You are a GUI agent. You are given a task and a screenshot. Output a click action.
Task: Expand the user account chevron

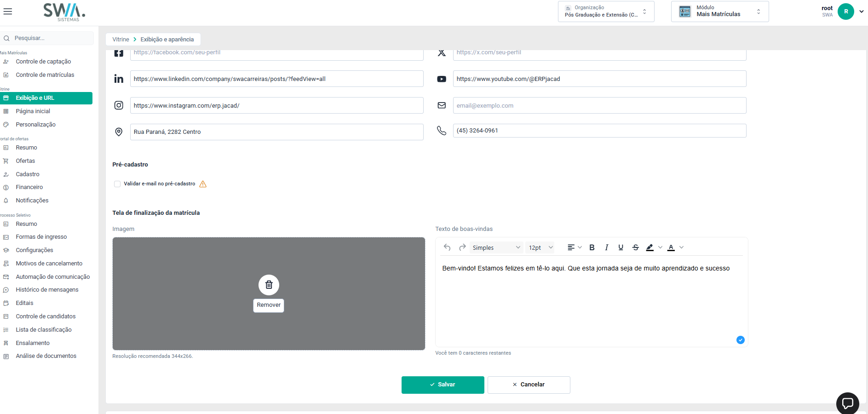861,11
